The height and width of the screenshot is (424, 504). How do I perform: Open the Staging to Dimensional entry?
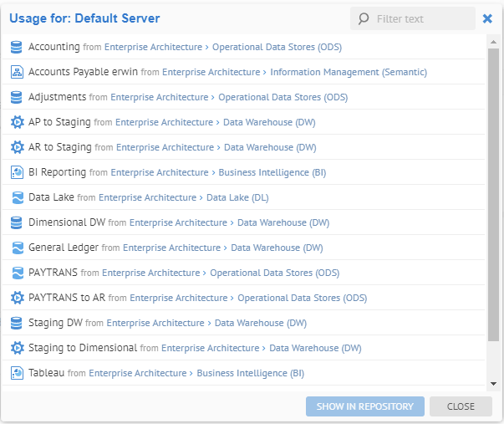(83, 348)
